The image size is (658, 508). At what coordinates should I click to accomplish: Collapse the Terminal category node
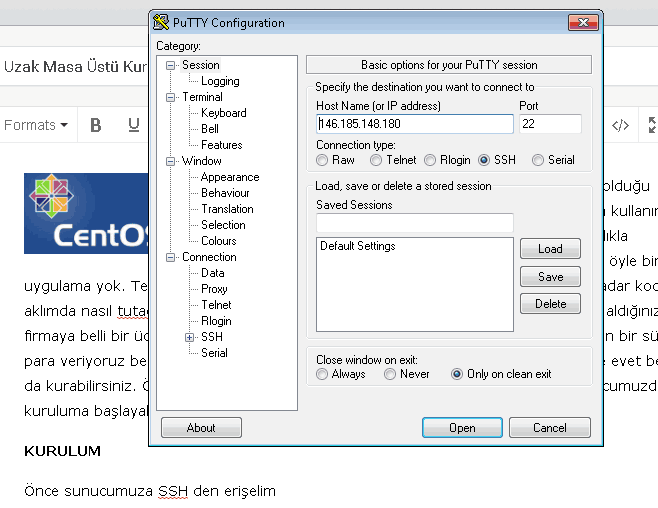coord(171,97)
